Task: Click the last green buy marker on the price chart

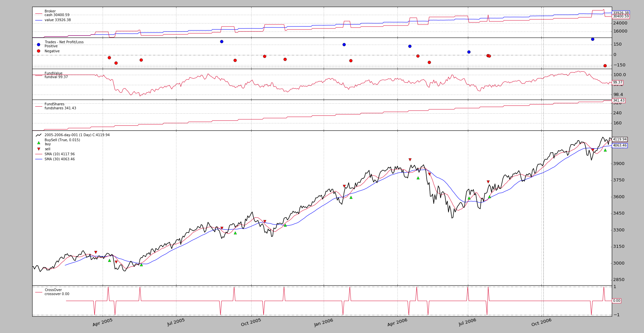Action: 605,150
